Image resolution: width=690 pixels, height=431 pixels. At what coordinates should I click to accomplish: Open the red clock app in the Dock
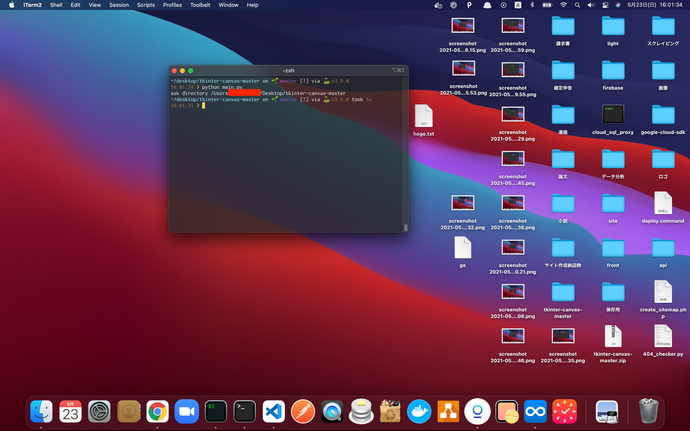pos(564,411)
